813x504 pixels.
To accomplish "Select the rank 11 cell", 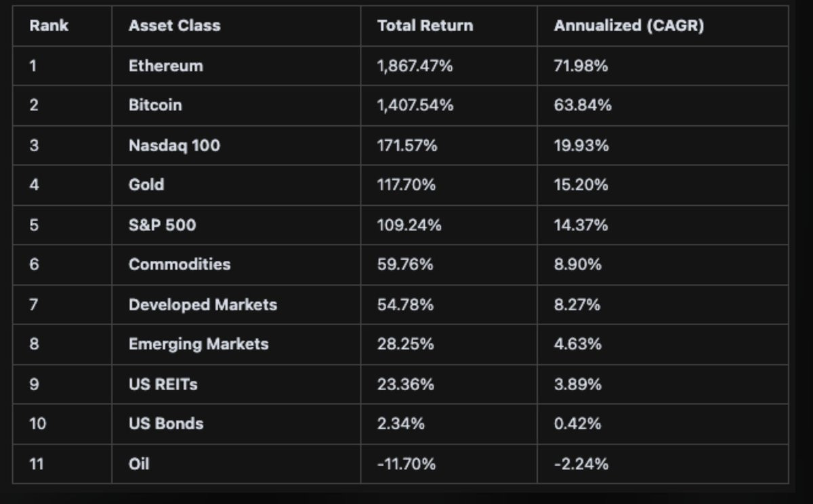I will pos(37,463).
